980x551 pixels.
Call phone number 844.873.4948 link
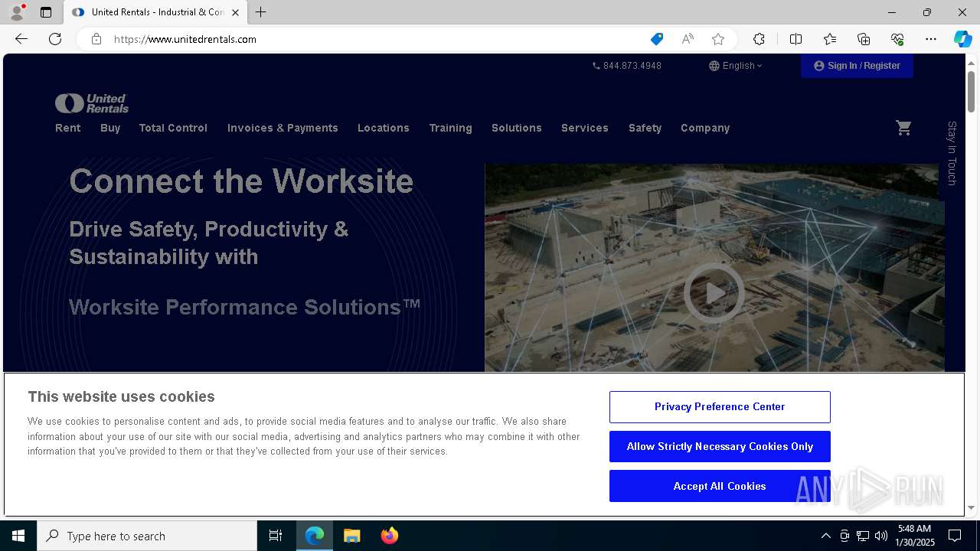[x=627, y=66]
